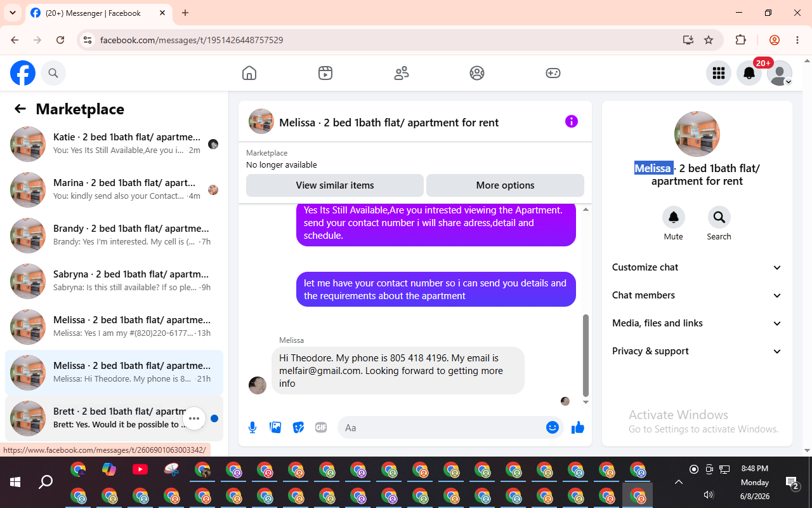This screenshot has height=508, width=812.
Task: Click the purple conversation information icon
Action: 572,121
